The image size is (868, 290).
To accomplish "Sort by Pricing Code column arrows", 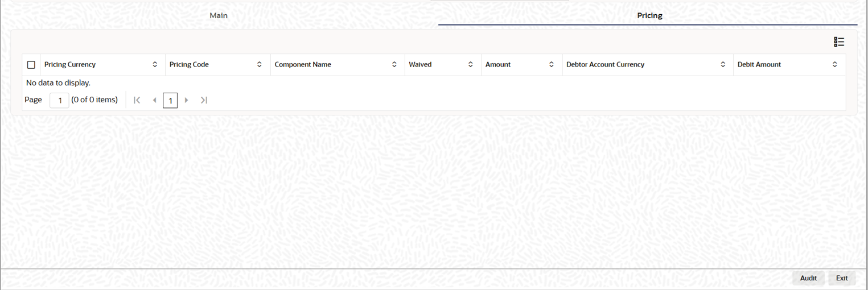I will [260, 65].
